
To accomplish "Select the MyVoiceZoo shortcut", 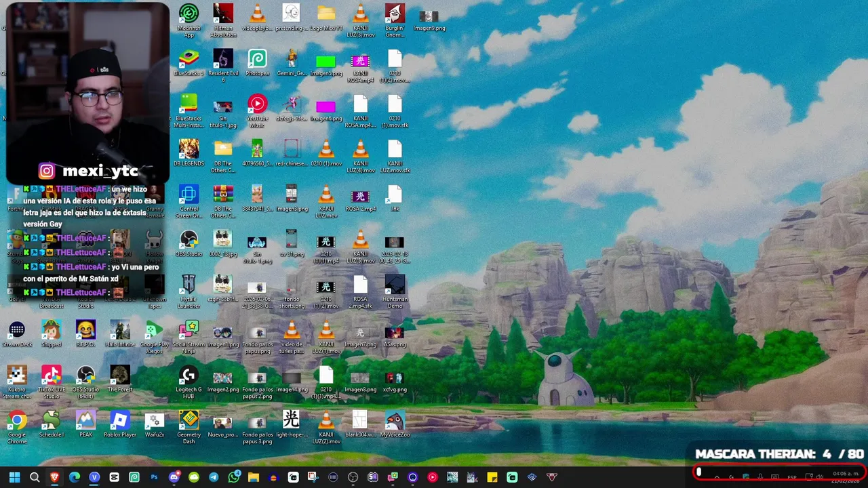I will pyautogui.click(x=395, y=424).
